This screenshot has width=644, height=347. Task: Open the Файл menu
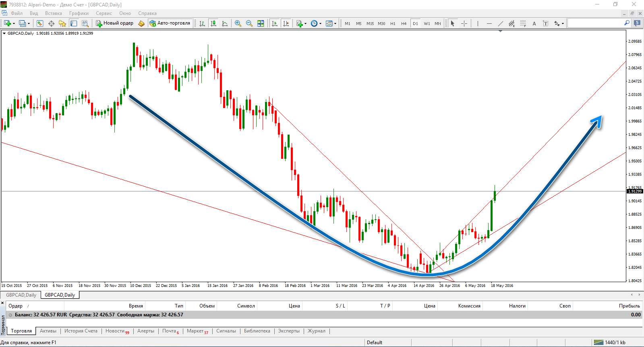(17, 13)
